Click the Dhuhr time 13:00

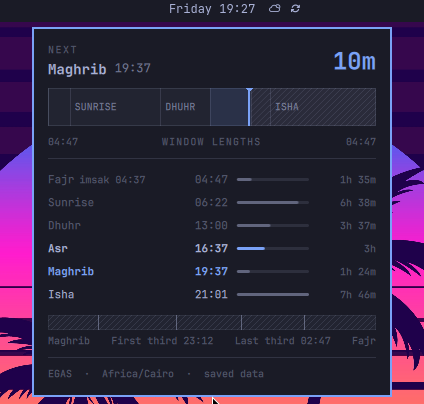[211, 225]
